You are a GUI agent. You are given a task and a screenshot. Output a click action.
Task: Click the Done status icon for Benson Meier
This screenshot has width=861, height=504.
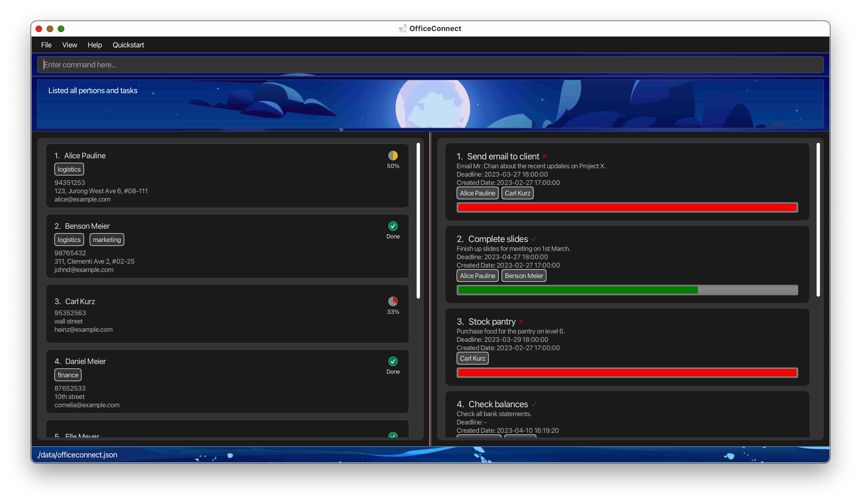392,226
